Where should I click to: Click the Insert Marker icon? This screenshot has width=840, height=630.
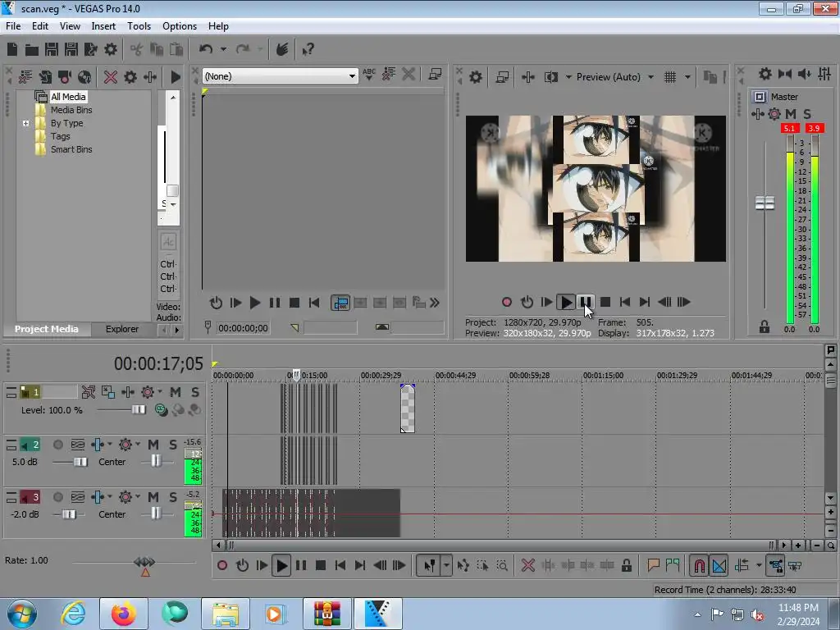point(654,566)
